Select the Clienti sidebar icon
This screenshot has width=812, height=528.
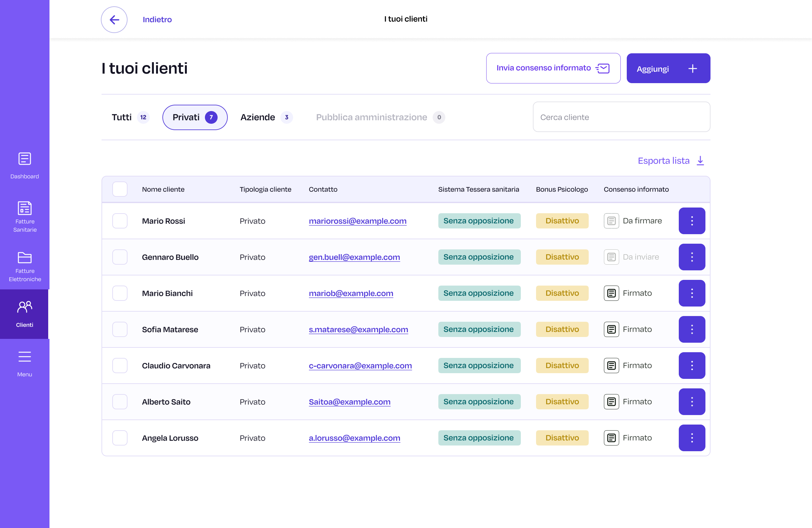click(24, 307)
